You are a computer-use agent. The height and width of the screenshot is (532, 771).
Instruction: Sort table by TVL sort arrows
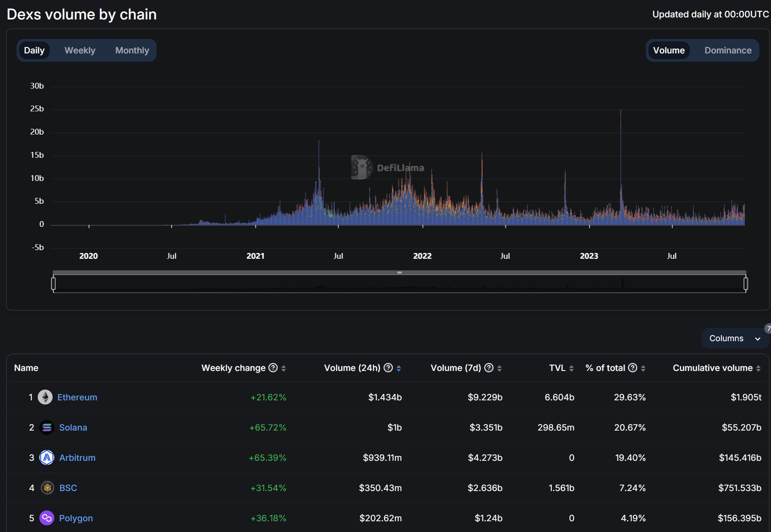[x=571, y=368]
